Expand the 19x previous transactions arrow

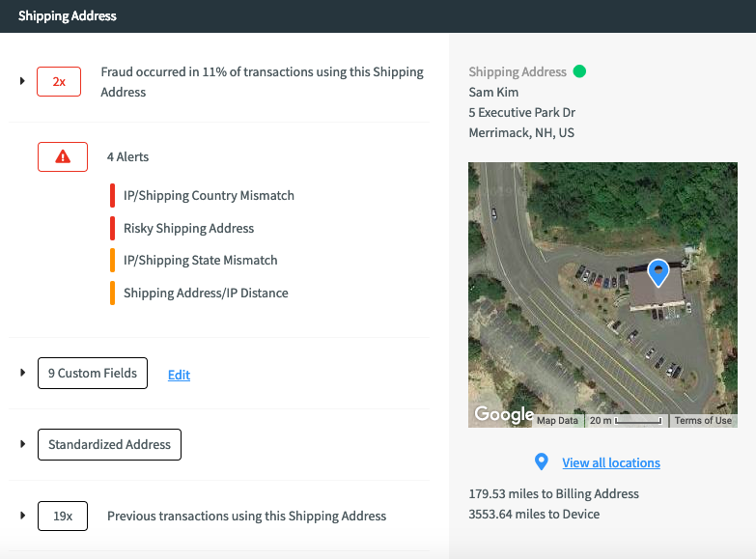coord(22,516)
